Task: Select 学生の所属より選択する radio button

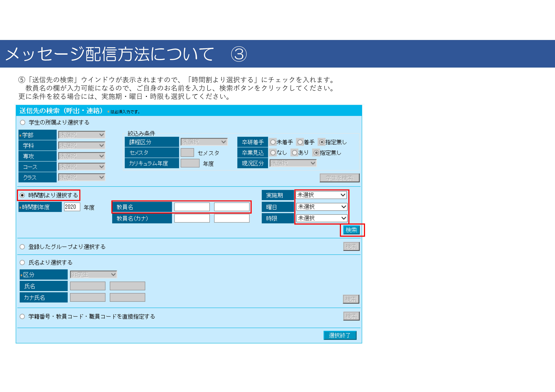Action: click(23, 122)
